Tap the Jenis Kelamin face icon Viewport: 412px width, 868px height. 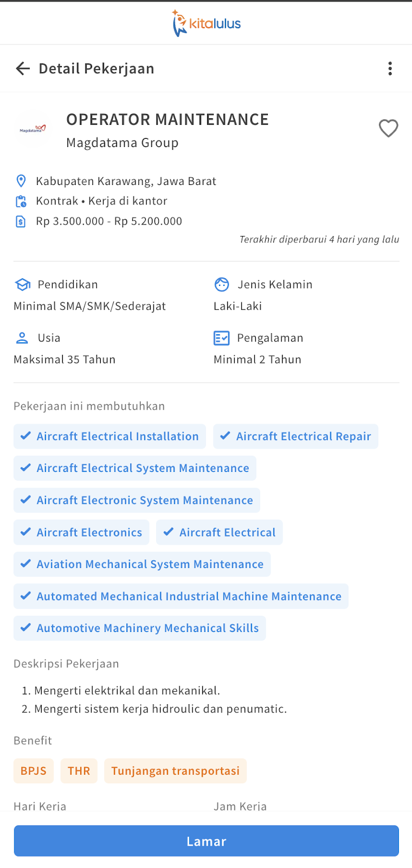[x=222, y=284]
